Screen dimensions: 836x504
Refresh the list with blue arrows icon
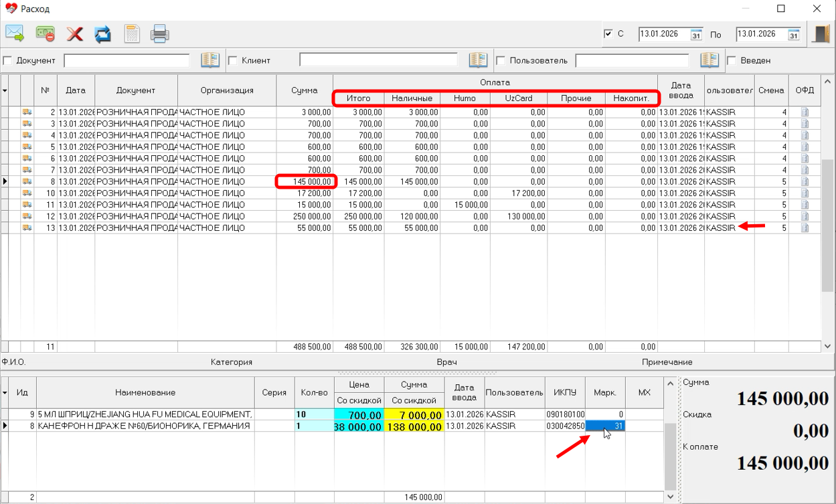pos(102,33)
